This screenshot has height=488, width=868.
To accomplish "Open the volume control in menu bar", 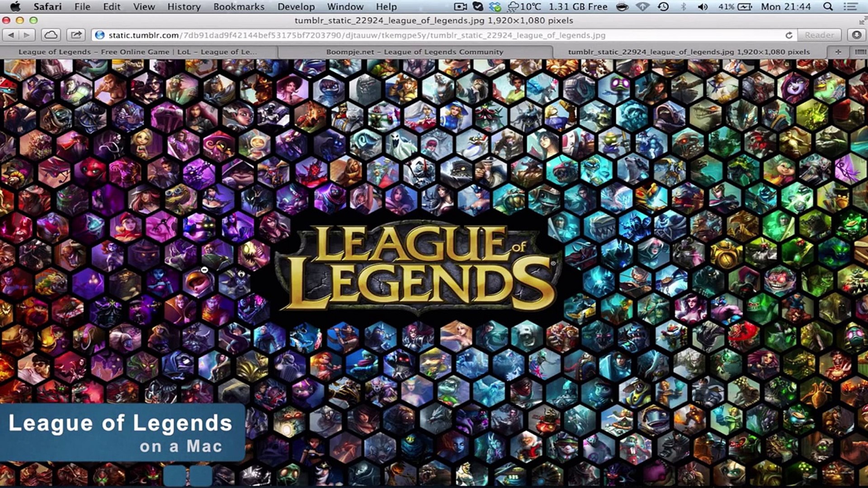I will click(x=703, y=6).
